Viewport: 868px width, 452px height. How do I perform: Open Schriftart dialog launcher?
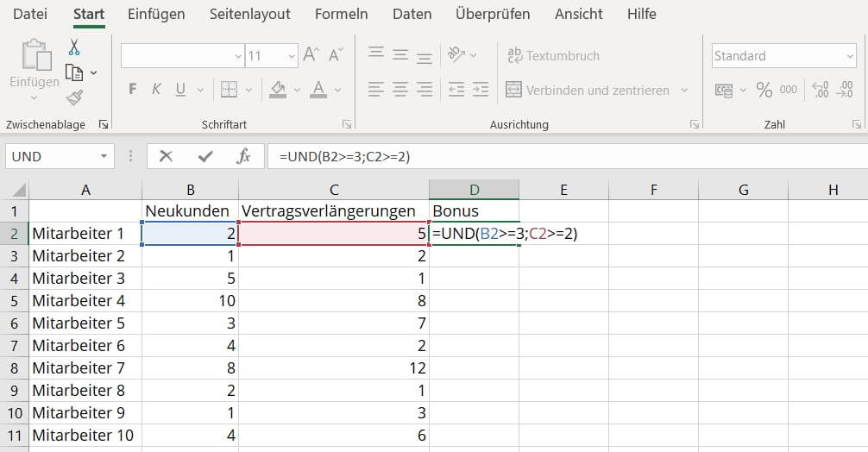[347, 124]
